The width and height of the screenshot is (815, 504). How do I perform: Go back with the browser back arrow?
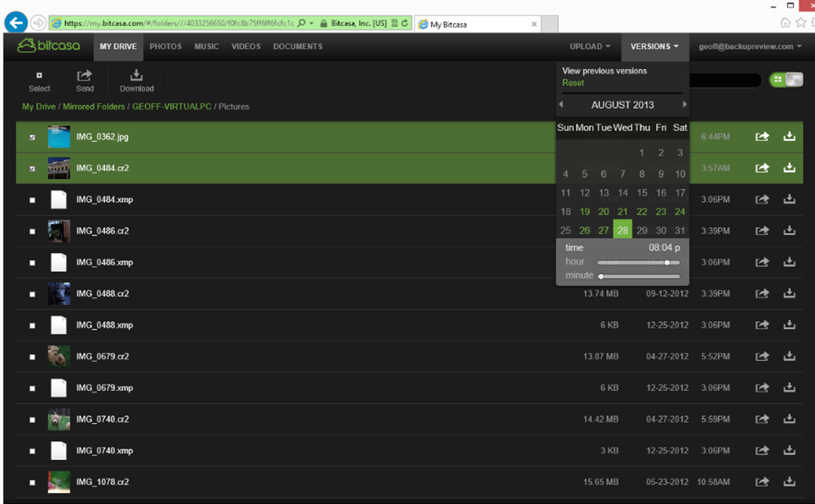point(16,23)
